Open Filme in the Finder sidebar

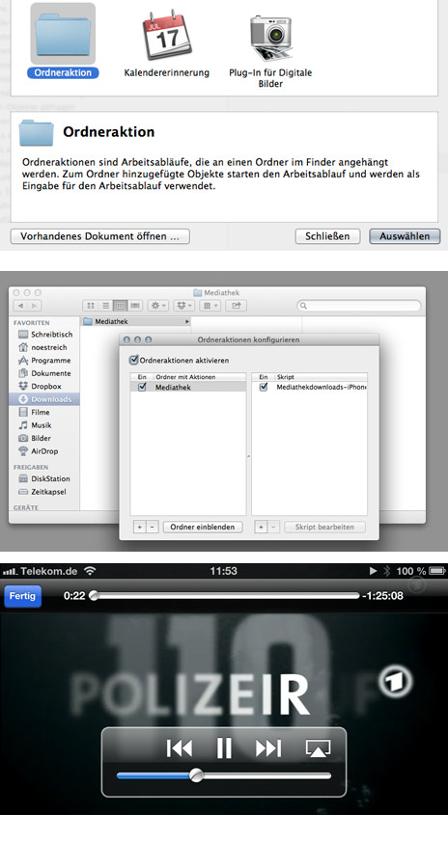click(x=35, y=413)
